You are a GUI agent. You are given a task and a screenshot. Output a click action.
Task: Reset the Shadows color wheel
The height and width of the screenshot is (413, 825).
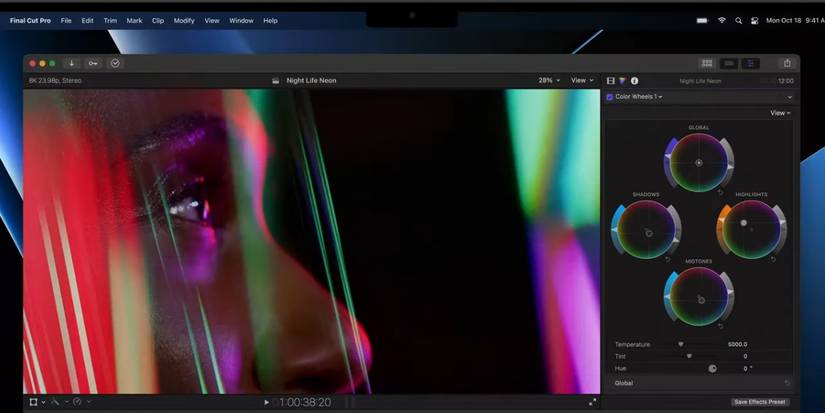pyautogui.click(x=668, y=259)
